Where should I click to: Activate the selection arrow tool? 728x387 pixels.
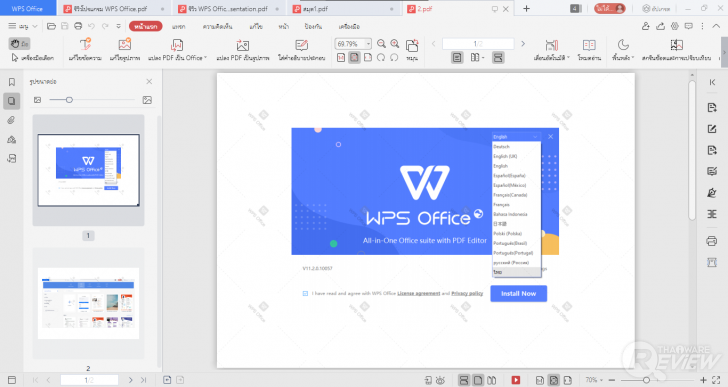pos(32,58)
